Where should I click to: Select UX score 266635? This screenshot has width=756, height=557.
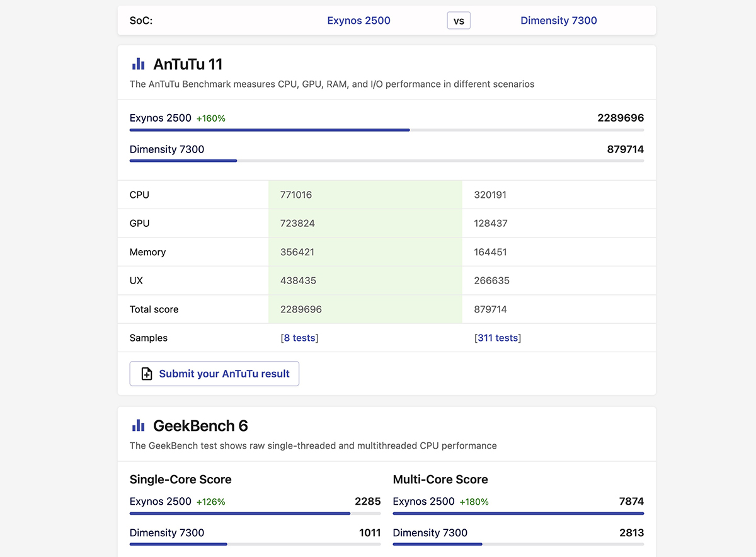492,280
